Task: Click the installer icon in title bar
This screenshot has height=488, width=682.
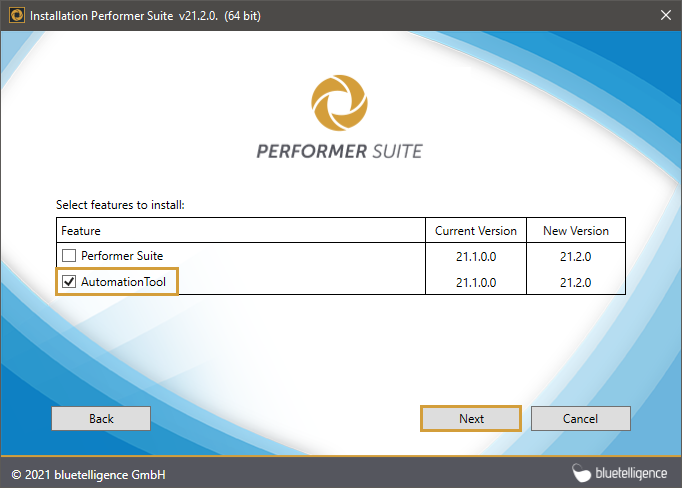Action: (17, 15)
